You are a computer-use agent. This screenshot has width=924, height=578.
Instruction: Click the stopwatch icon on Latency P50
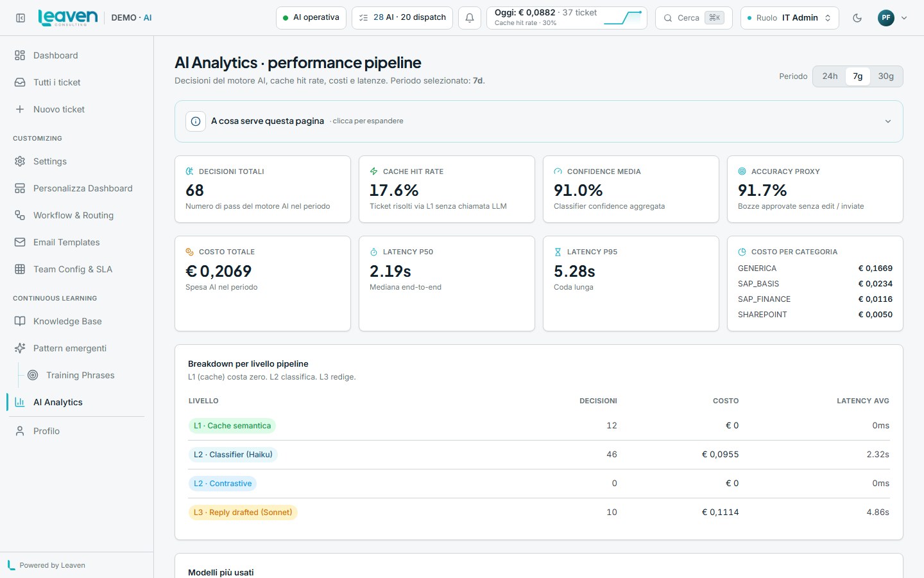coord(373,252)
